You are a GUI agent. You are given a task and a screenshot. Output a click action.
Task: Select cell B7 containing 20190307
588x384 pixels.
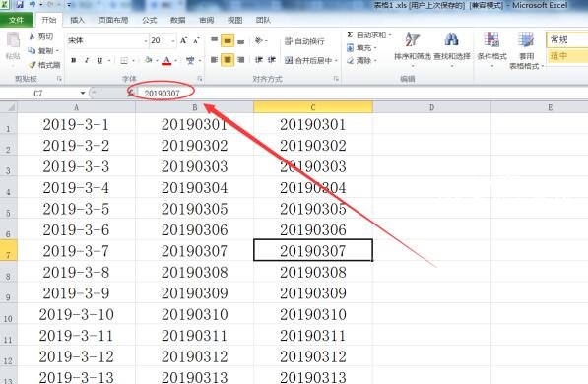point(195,250)
